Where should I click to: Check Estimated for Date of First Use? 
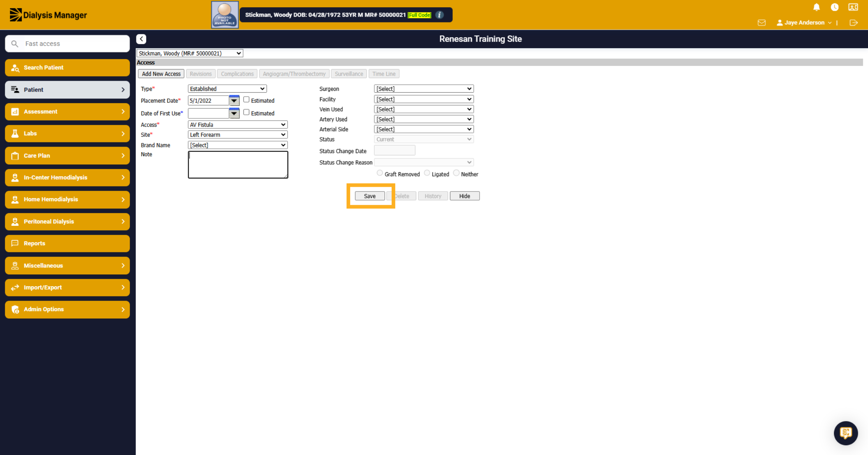(x=246, y=112)
